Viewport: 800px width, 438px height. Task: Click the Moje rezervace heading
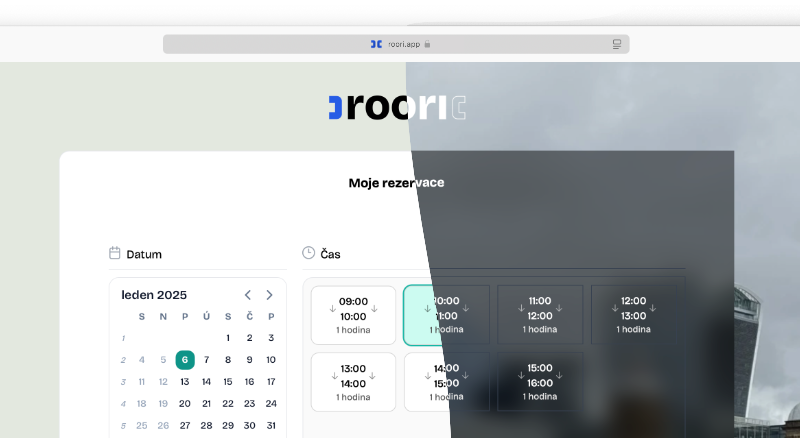(x=396, y=183)
